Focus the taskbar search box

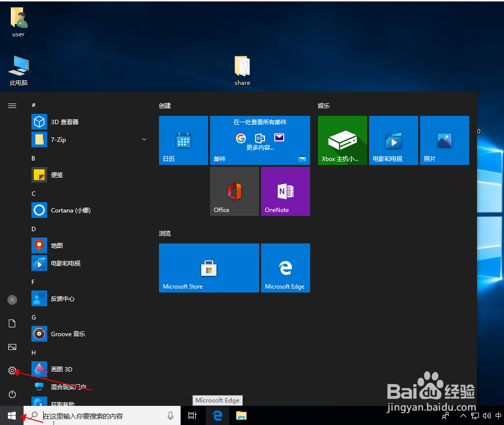pyautogui.click(x=102, y=416)
